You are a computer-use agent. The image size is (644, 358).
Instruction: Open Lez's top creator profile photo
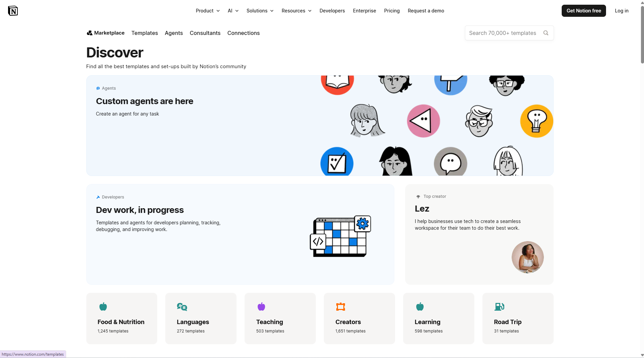coord(527,257)
